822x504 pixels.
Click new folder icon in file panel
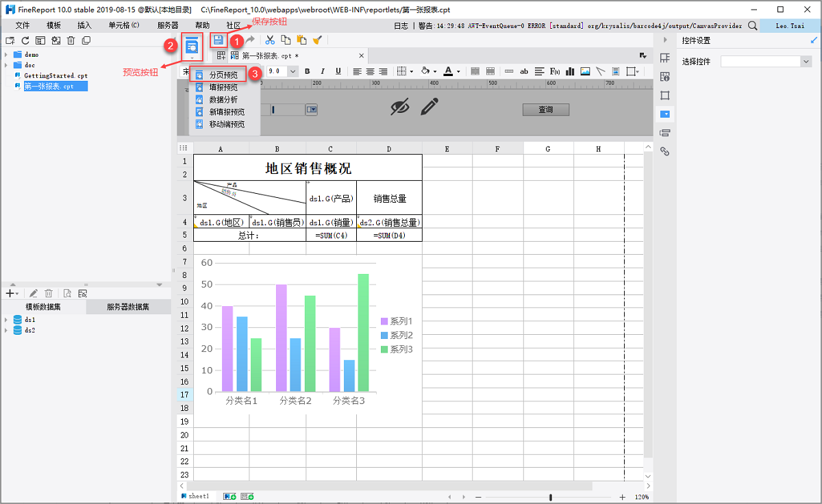point(10,41)
